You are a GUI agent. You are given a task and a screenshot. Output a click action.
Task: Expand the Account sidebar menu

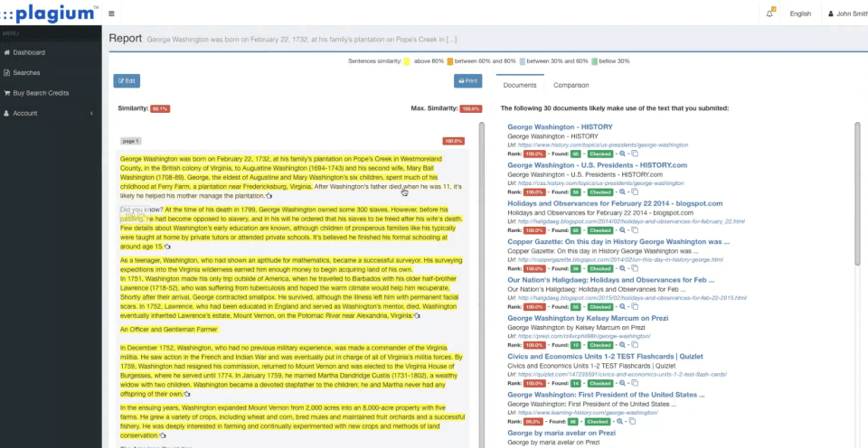click(51, 114)
